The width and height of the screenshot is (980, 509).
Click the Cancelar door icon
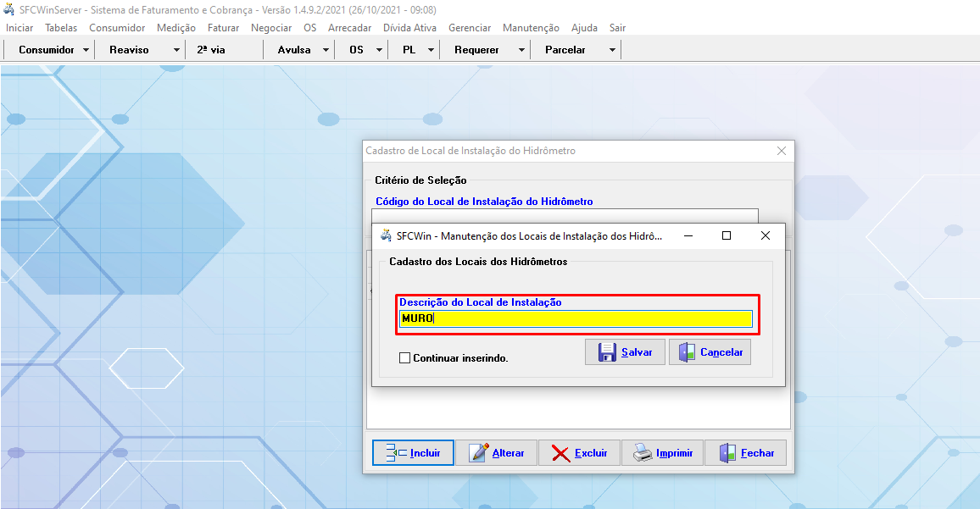pos(686,352)
